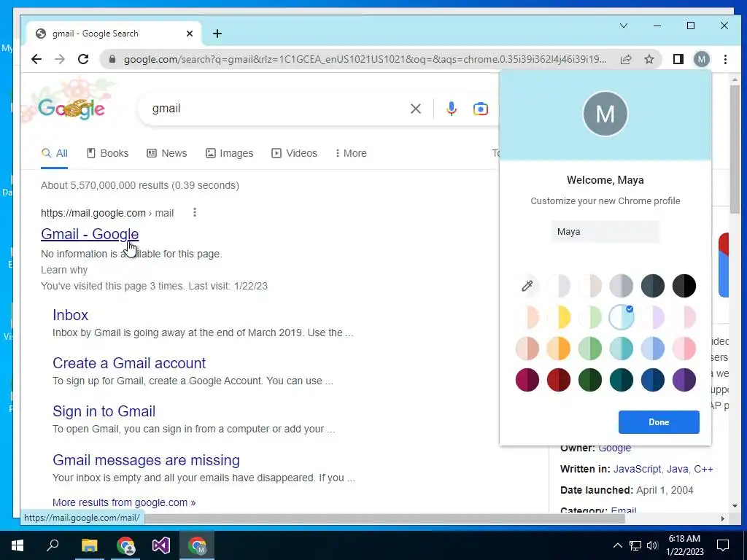
Task: Click the large M profile avatar
Action: point(605,113)
